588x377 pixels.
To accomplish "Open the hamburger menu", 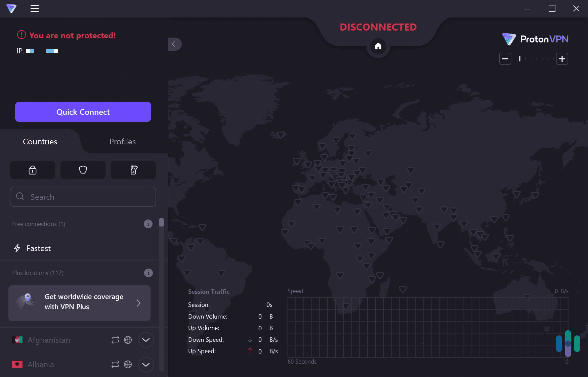I will [34, 9].
